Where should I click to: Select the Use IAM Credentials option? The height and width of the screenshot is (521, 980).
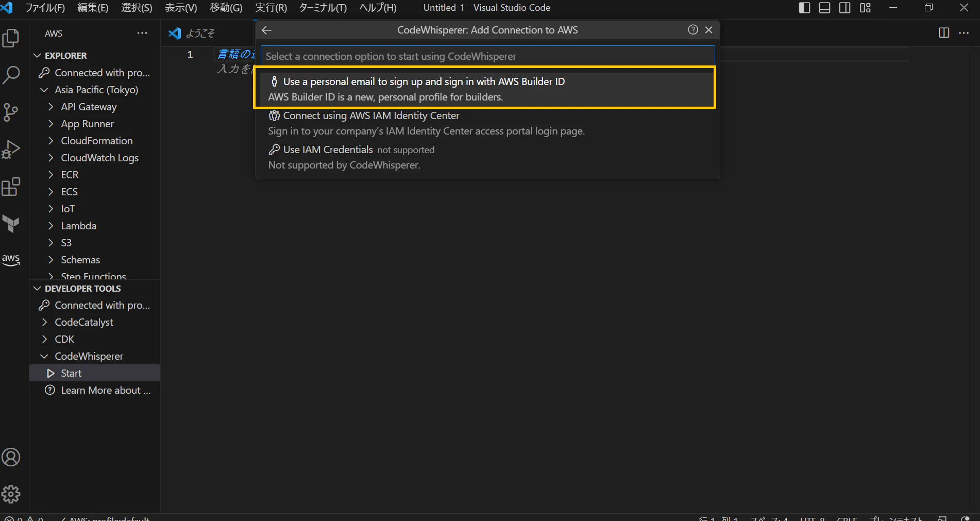tap(487, 157)
